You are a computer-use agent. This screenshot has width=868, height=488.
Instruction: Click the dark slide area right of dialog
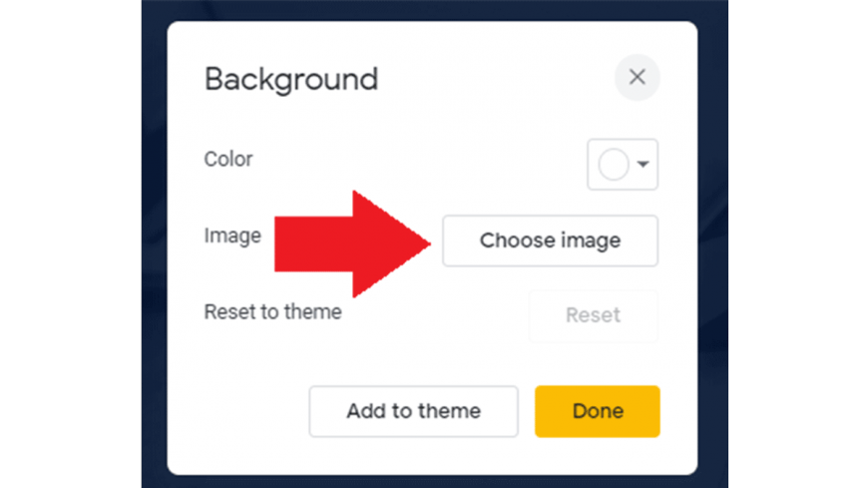(713, 244)
